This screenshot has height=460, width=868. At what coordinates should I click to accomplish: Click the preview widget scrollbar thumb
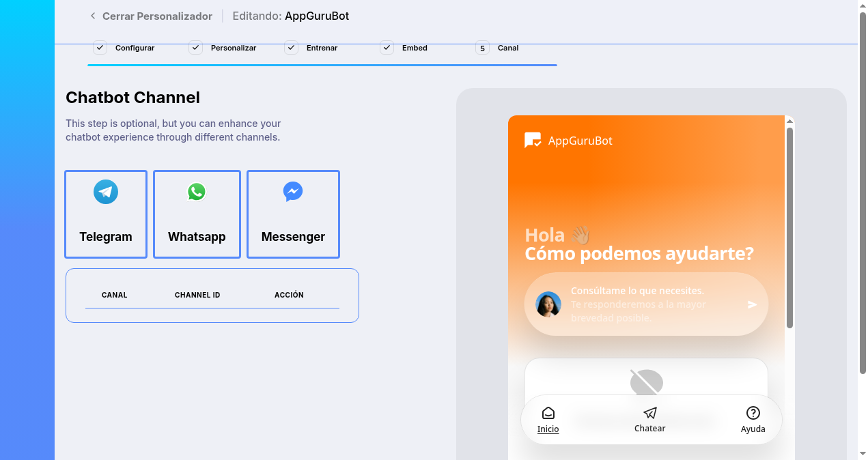tap(789, 228)
